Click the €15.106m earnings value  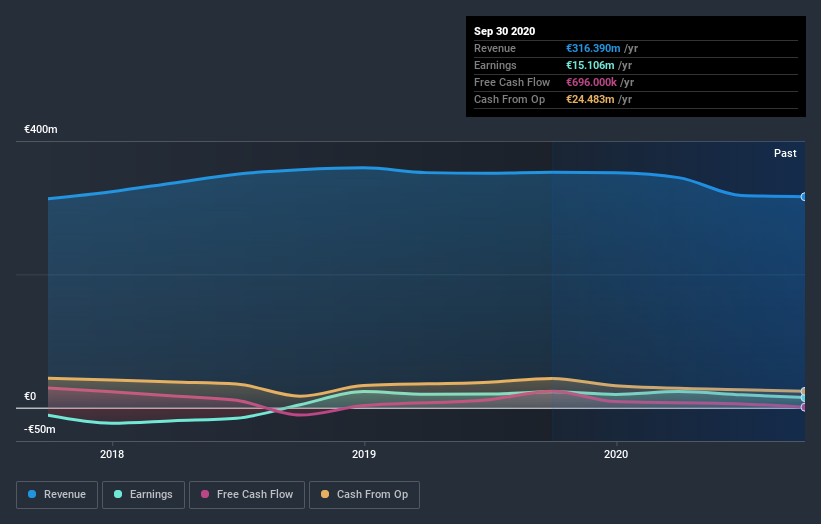point(590,65)
